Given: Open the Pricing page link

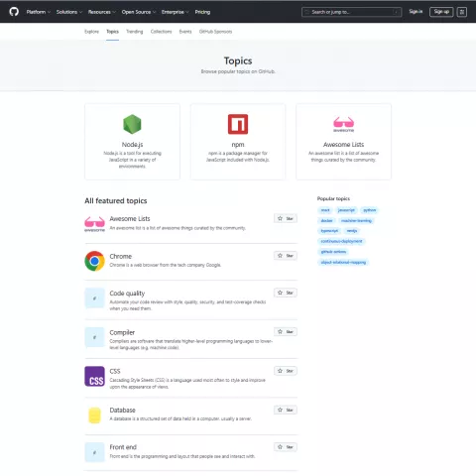Looking at the screenshot, I should pyautogui.click(x=202, y=12).
